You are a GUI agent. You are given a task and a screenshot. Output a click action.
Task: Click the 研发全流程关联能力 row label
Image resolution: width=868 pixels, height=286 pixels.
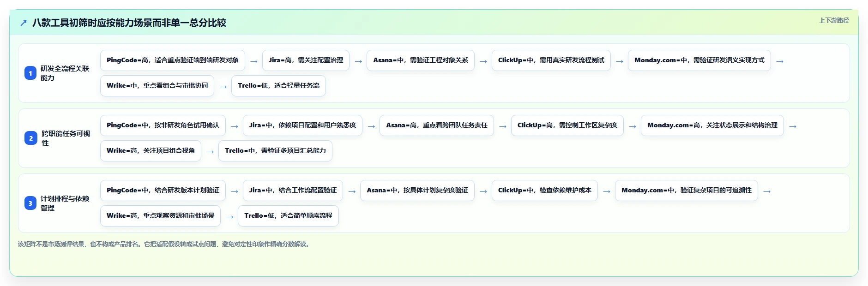[65, 73]
